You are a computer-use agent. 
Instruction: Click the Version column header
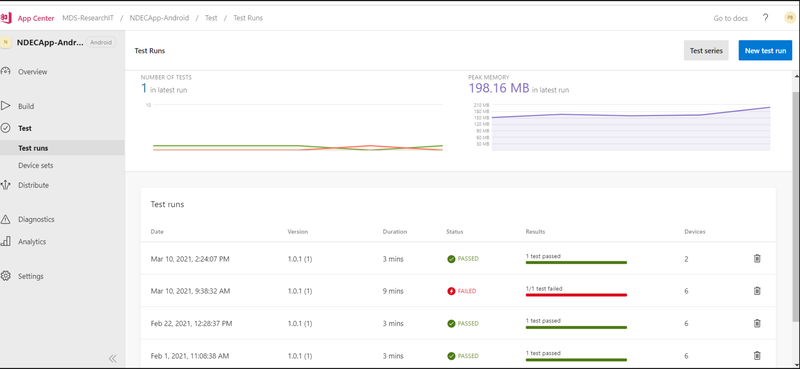pyautogui.click(x=298, y=232)
